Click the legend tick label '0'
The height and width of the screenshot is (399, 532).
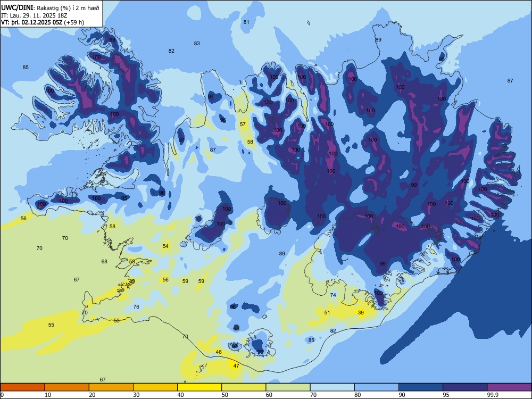pyautogui.click(x=2, y=395)
